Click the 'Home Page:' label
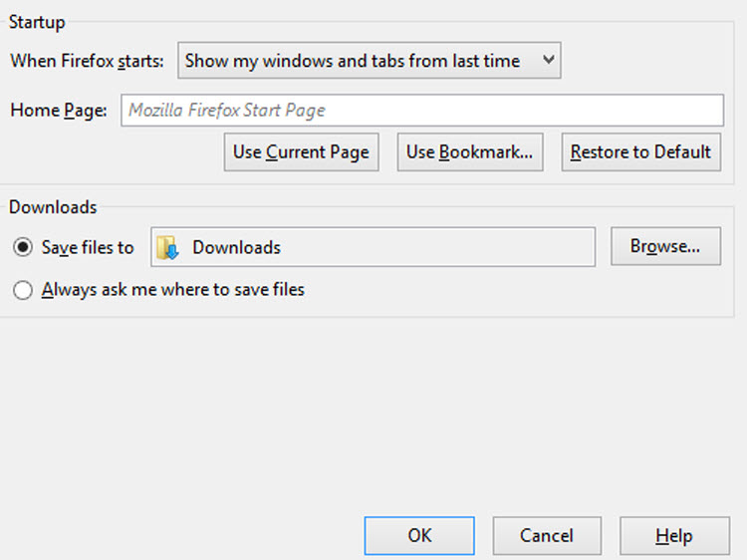This screenshot has width=747, height=560. [59, 111]
